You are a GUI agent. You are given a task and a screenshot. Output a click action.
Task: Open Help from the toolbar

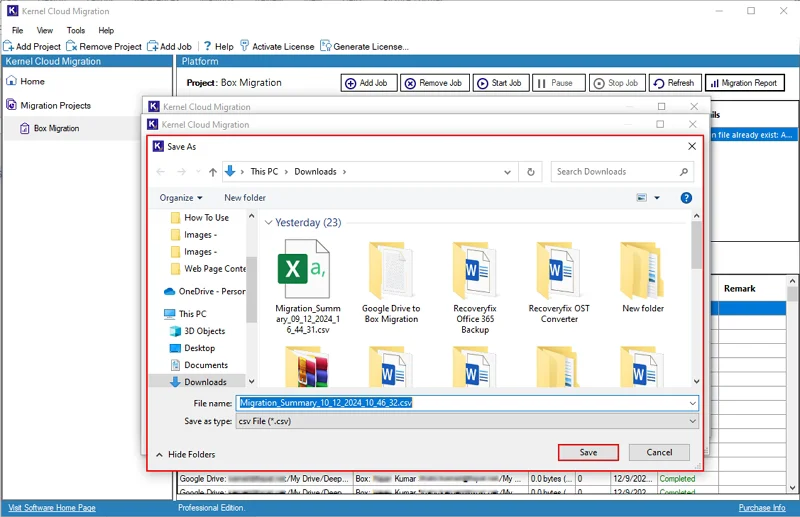pyautogui.click(x=218, y=46)
